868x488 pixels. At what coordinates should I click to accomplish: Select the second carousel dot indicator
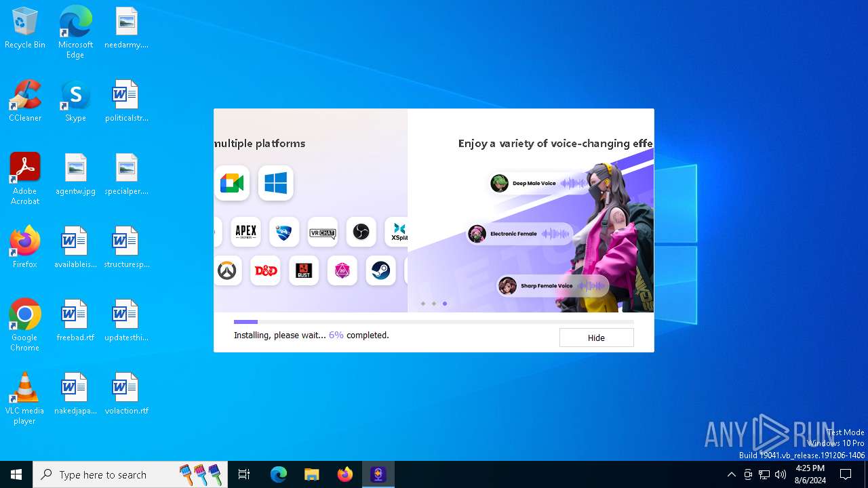click(x=434, y=304)
